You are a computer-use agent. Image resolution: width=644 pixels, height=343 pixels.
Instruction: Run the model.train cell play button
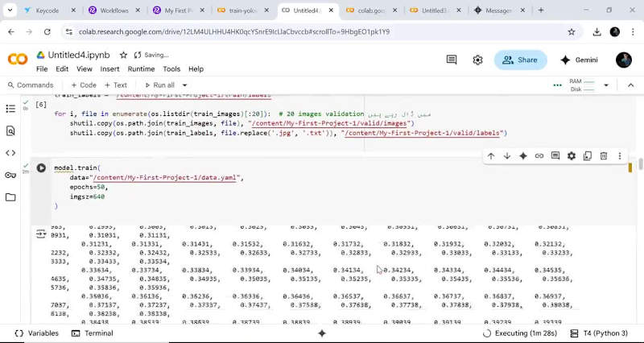point(41,167)
